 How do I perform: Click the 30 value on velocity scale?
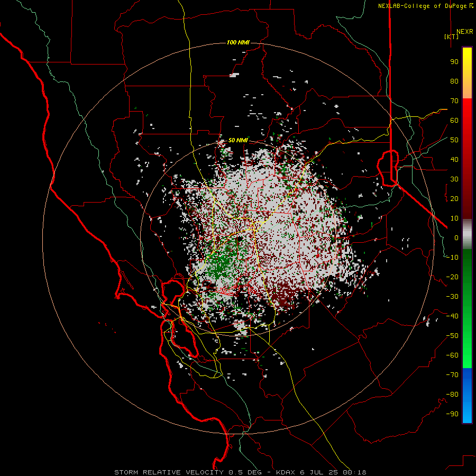[454, 179]
